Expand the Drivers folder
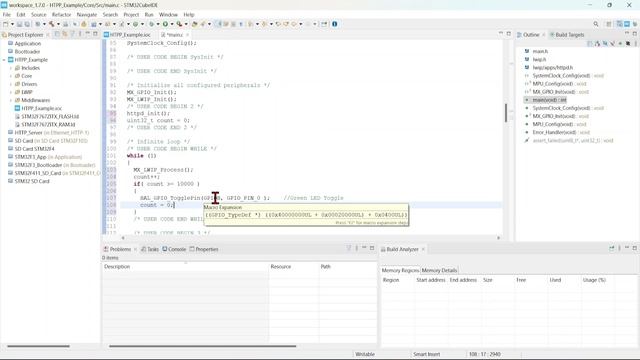The image size is (640, 360). coord(11,84)
